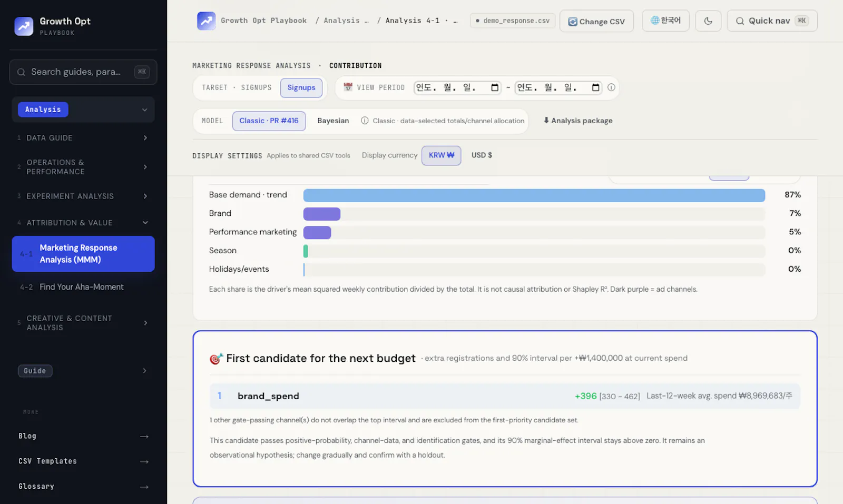The height and width of the screenshot is (504, 843).
Task: Click the +396 extra registrations value
Action: [586, 396]
